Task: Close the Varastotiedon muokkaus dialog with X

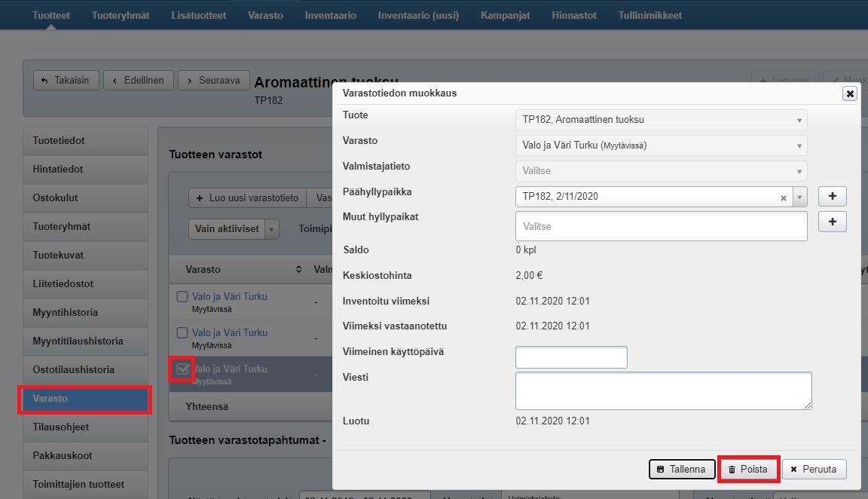Action: [850, 93]
